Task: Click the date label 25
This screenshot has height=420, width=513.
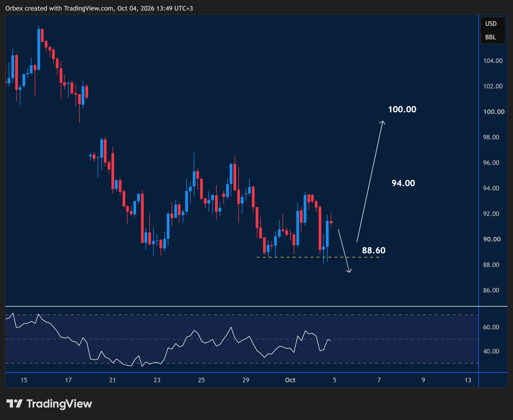Action: click(201, 380)
